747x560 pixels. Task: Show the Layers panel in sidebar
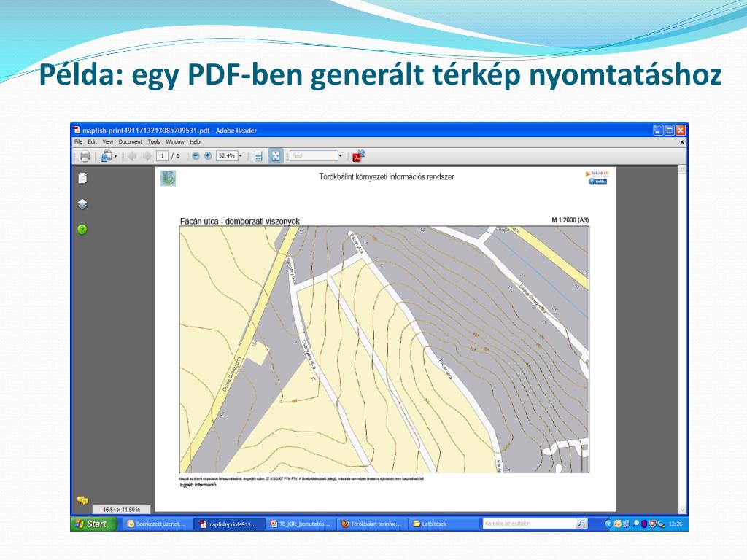pos(82,204)
